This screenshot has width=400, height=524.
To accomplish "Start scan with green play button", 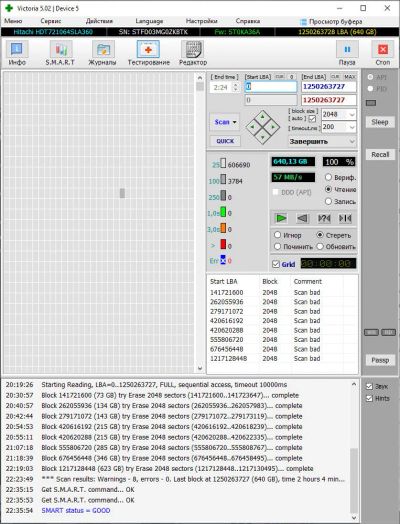I will point(281,218).
